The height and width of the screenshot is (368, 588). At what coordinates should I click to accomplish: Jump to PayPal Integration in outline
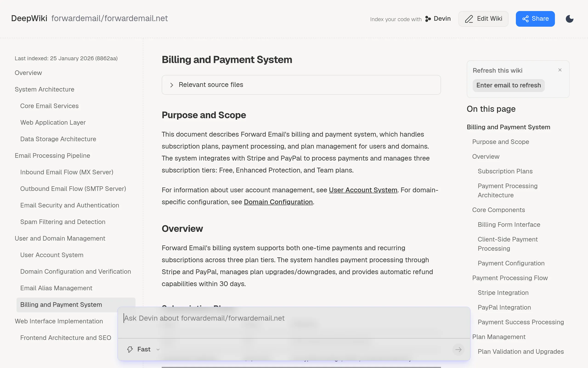click(x=504, y=308)
